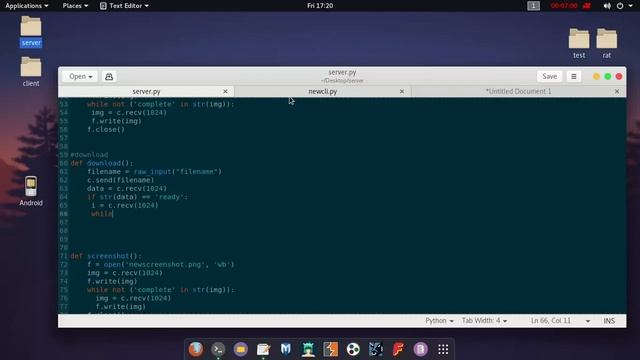Open the Applications menu
Image resolution: width=640 pixels, height=360 pixels.
click(27, 6)
